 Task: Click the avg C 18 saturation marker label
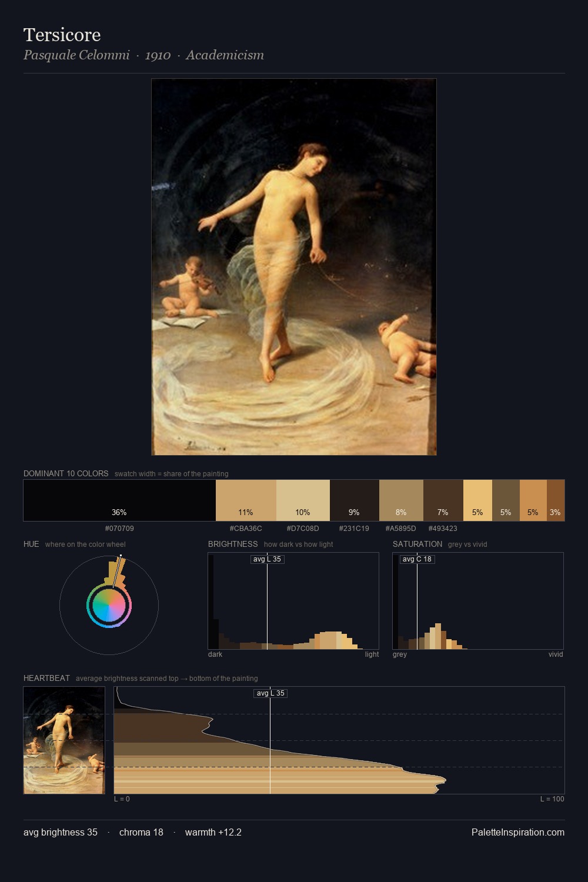[417, 559]
